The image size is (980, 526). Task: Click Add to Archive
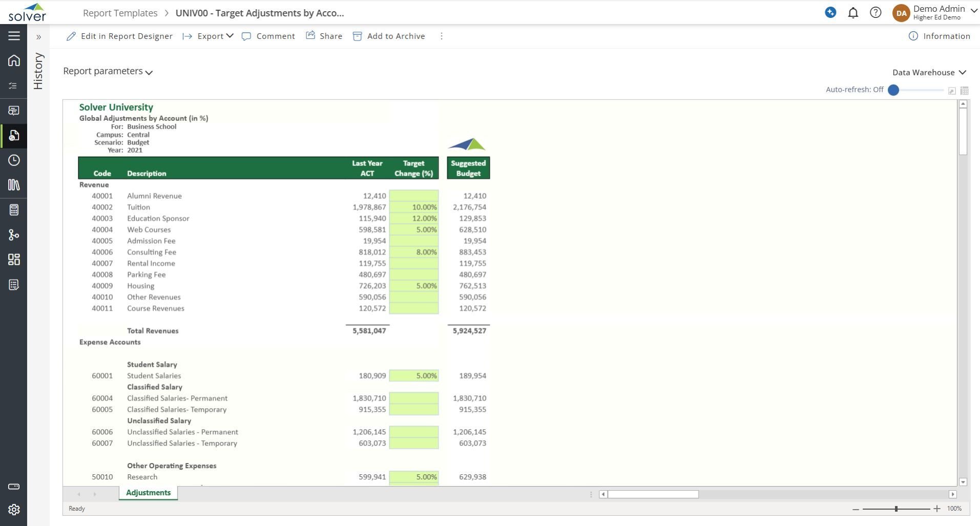pyautogui.click(x=389, y=36)
